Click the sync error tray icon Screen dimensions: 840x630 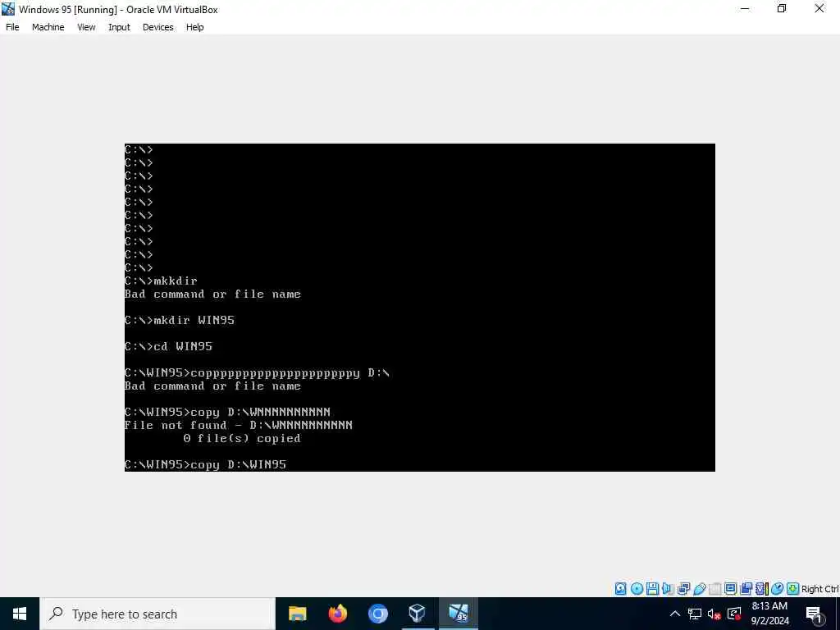734,614
